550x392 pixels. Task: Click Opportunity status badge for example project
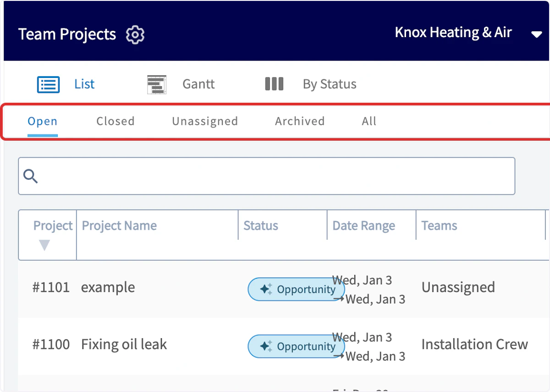pyautogui.click(x=297, y=289)
